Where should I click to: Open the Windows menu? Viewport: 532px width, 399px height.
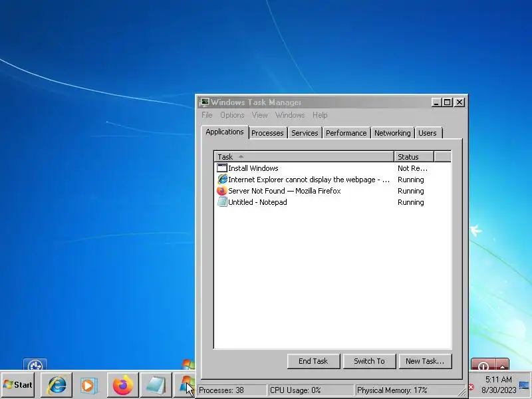coord(290,115)
